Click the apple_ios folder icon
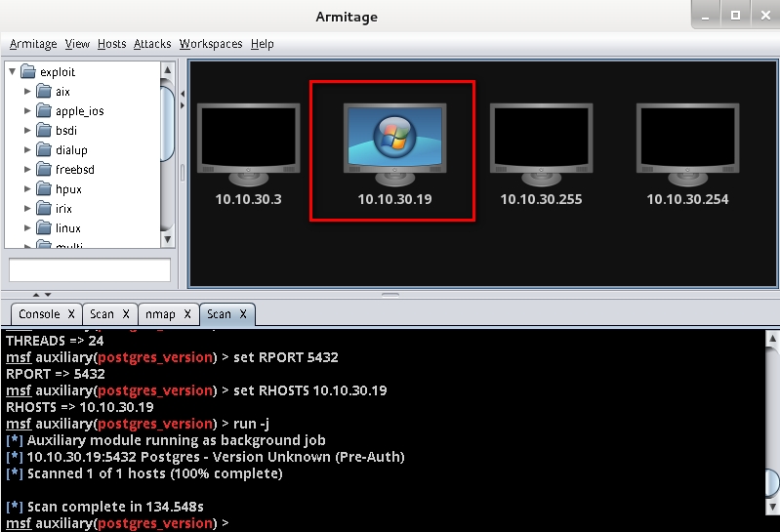The image size is (780, 532). (x=44, y=110)
